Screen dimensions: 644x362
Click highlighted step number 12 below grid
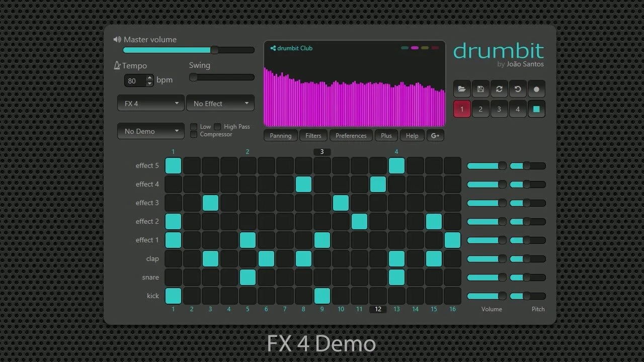(378, 309)
